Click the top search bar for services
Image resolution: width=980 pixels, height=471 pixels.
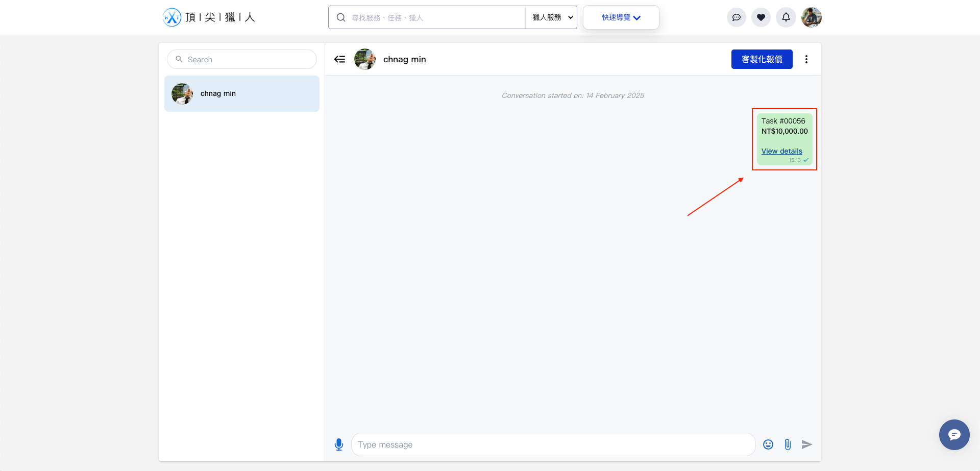(434, 17)
